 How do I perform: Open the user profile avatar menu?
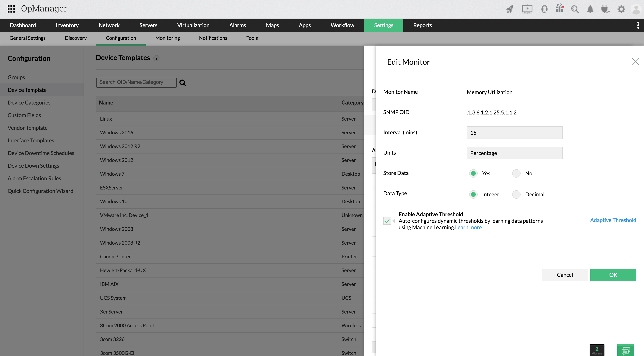point(636,9)
